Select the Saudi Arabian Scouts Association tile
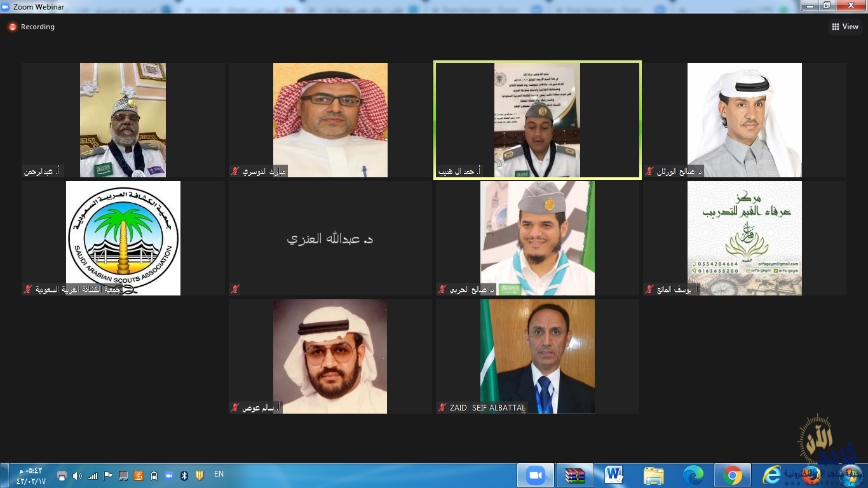 tap(123, 238)
